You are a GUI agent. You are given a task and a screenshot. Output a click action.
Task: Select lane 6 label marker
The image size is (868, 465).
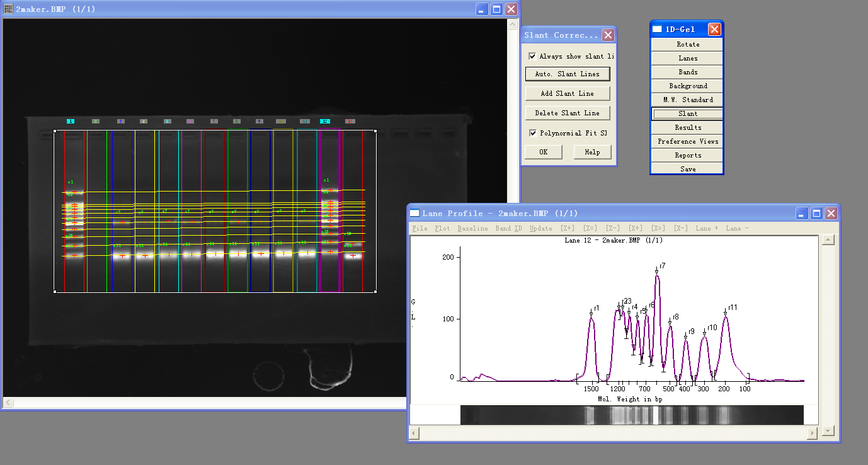pyautogui.click(x=190, y=121)
